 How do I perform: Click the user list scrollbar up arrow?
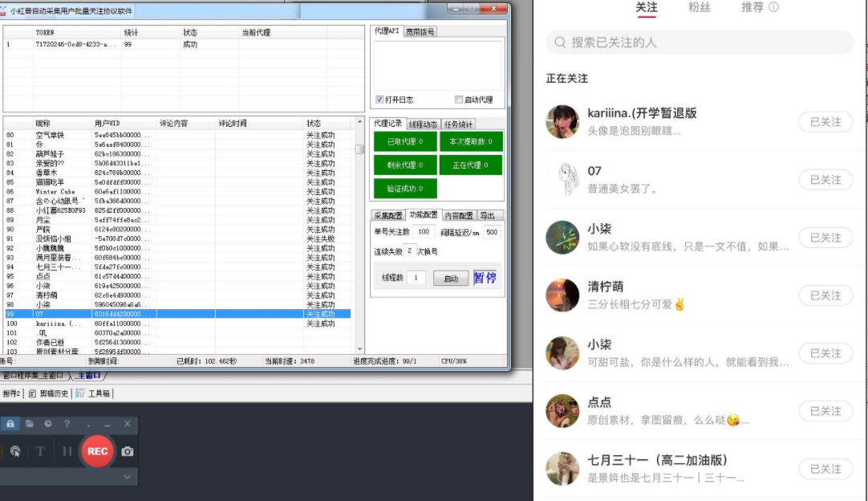[x=359, y=124]
